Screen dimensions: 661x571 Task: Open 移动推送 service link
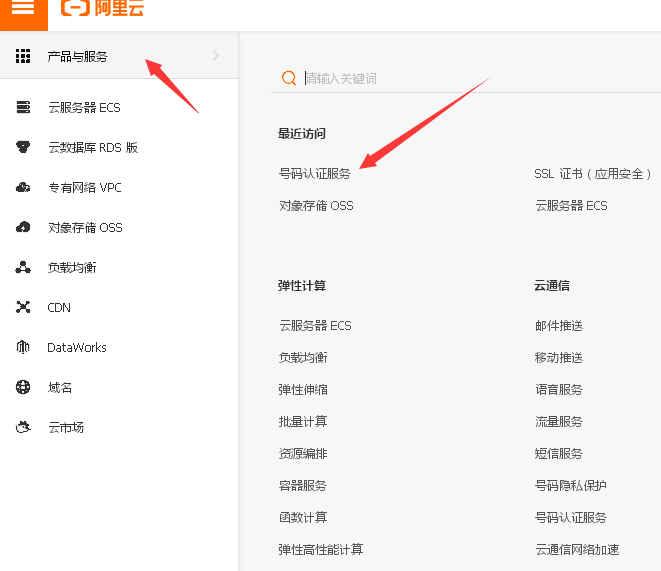tap(559, 358)
